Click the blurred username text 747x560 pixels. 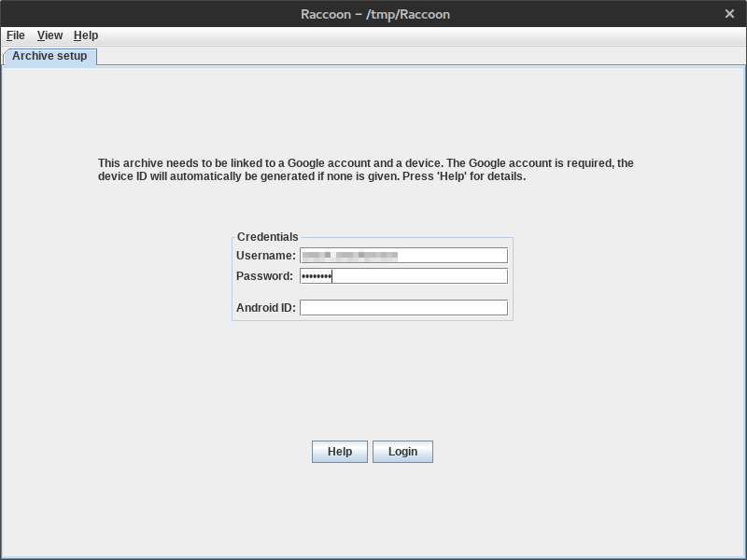(x=351, y=255)
